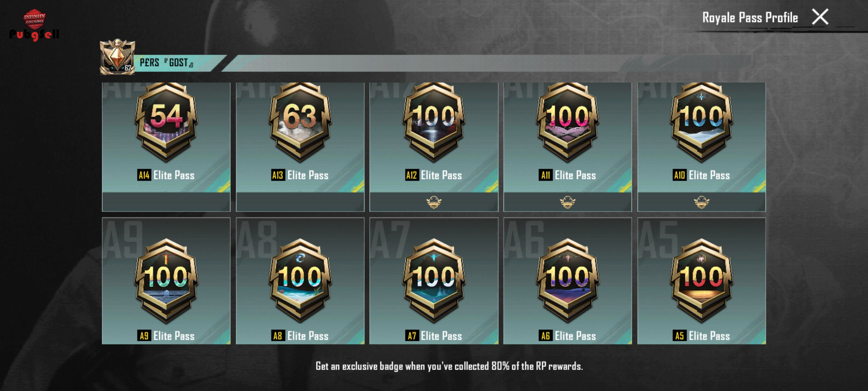Click the exclusive badge emblem under A11
The height and width of the screenshot is (391, 868).
[x=567, y=202]
